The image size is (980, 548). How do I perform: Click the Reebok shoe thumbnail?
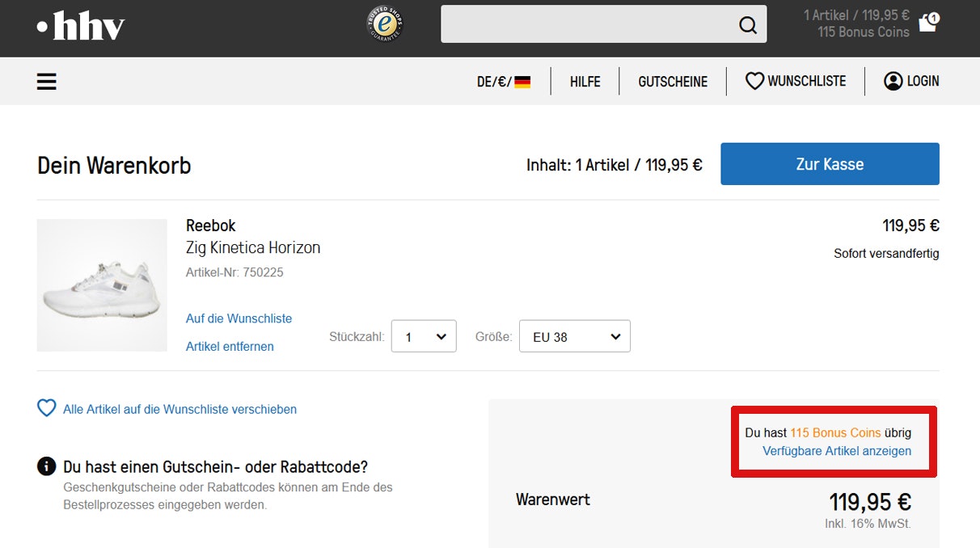click(102, 285)
